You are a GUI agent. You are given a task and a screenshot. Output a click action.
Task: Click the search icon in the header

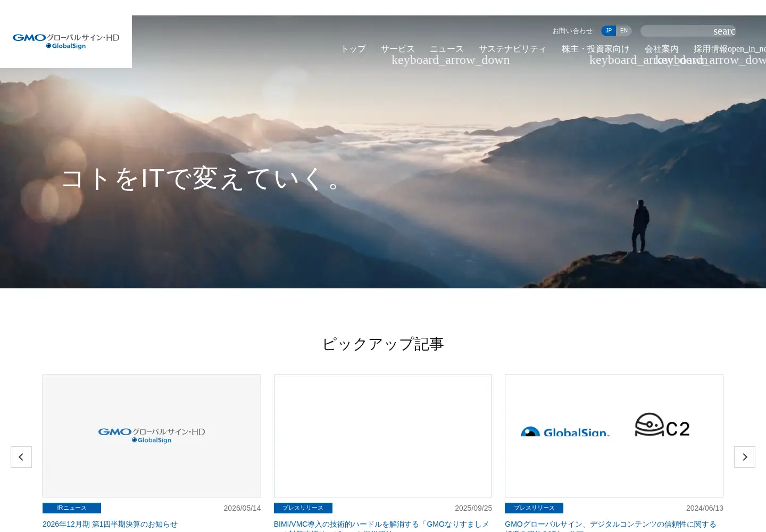click(x=725, y=31)
